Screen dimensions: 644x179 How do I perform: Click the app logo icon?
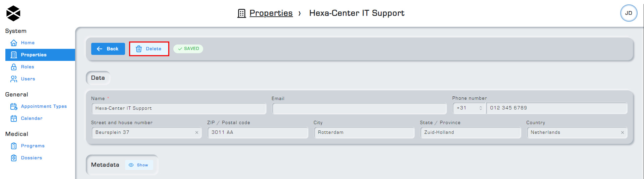(x=13, y=13)
